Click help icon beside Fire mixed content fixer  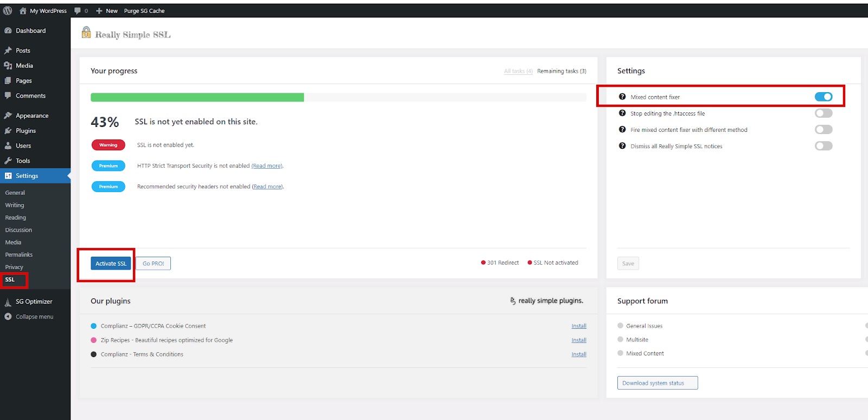pyautogui.click(x=622, y=129)
